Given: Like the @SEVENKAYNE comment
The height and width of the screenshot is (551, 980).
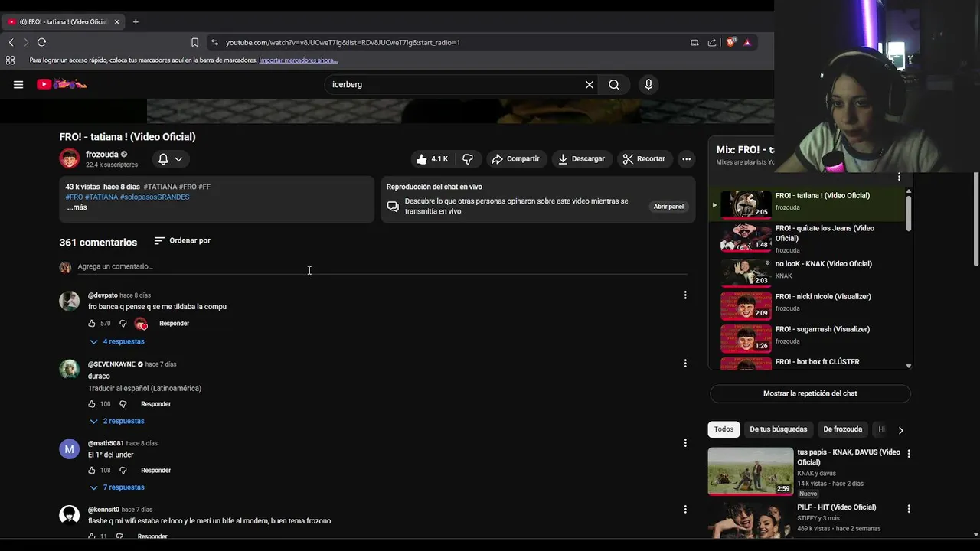Looking at the screenshot, I should click(92, 404).
